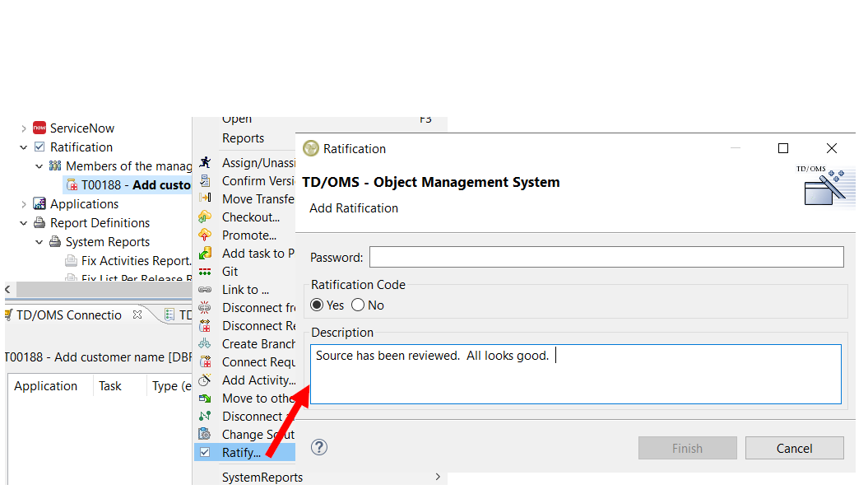Click the System Reports printer icon
Screen dimensions: 868x494
pos(55,241)
